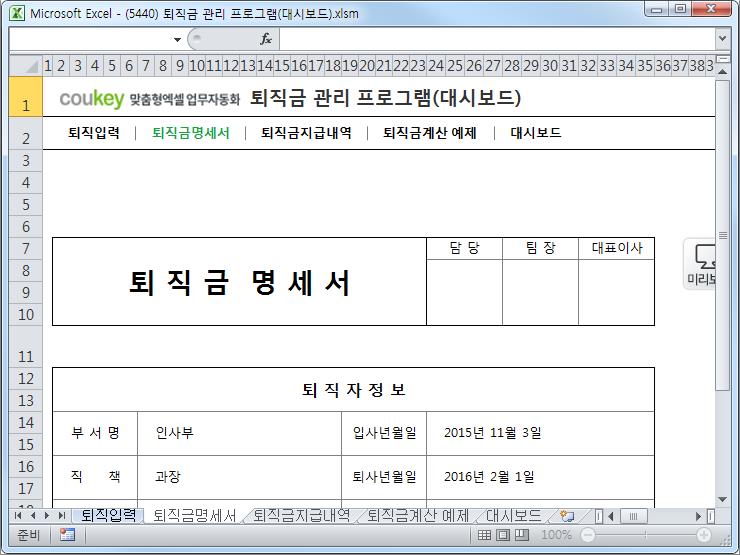Click vertical scrollbar up arrow

722,71
